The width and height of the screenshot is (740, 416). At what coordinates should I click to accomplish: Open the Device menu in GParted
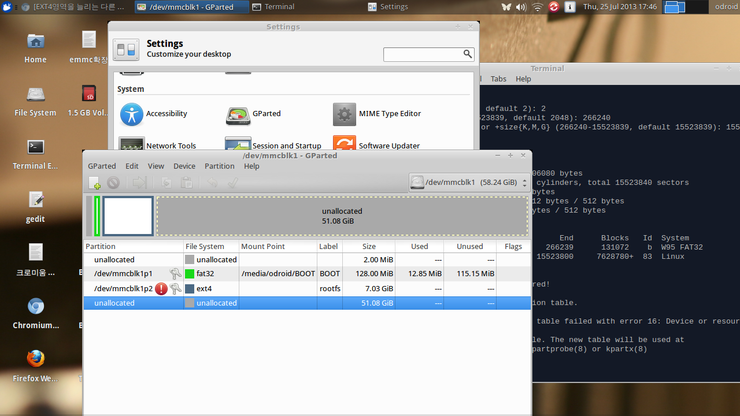184,166
